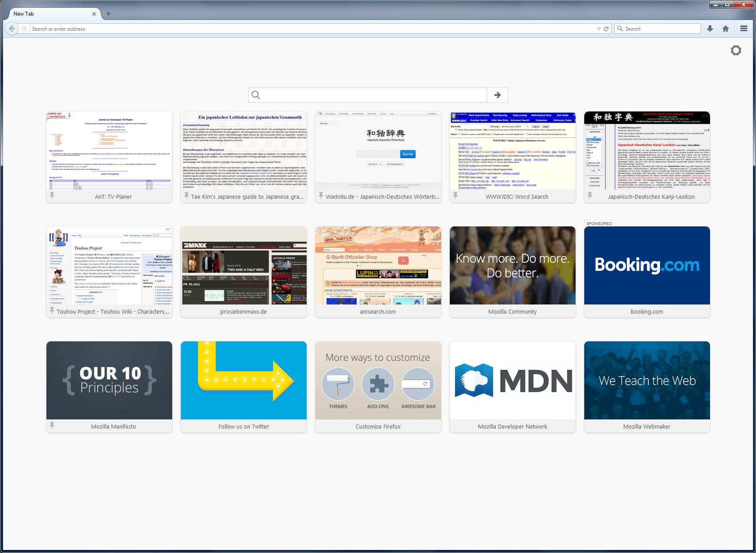The height and width of the screenshot is (553, 756).
Task: Click the Mozilla Webmaker tile label
Action: click(x=647, y=427)
